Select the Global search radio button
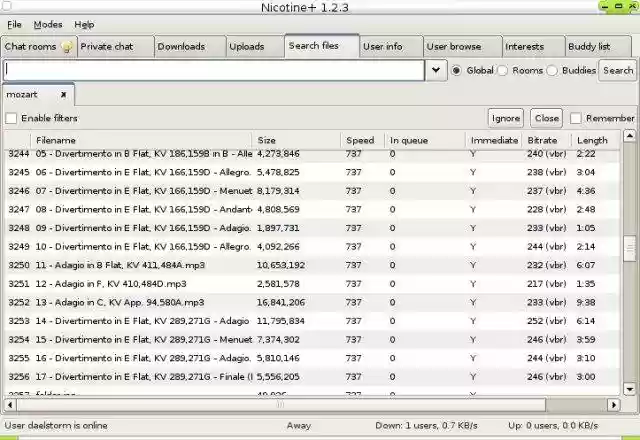 click(456, 71)
